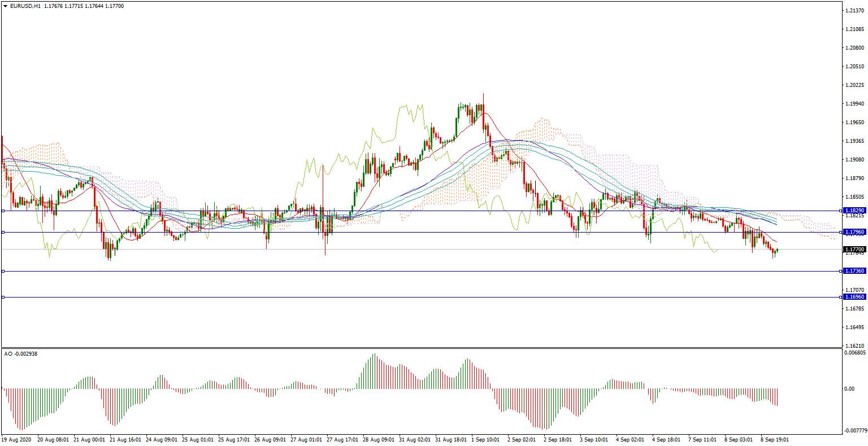Click the 8 Sep 19:01 time label

tap(775, 439)
